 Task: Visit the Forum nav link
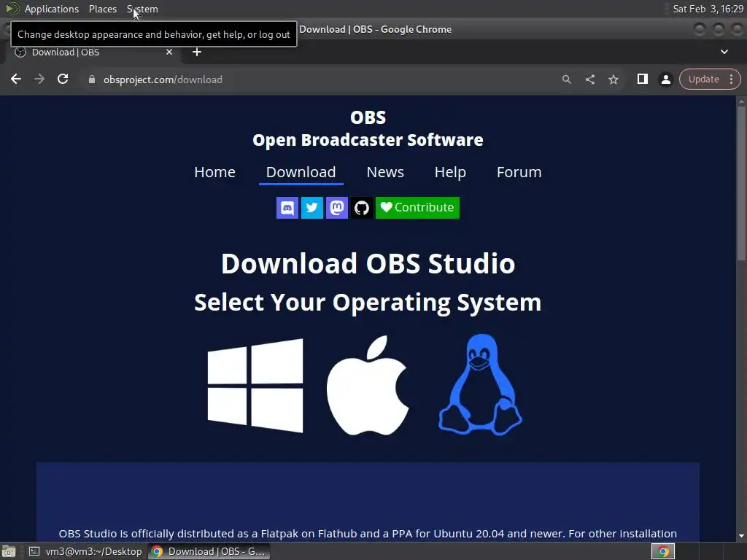[x=519, y=172]
